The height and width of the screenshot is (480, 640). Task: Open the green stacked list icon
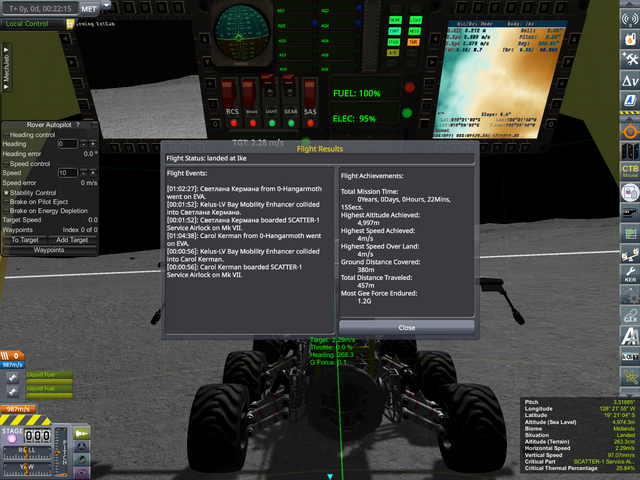[630, 233]
